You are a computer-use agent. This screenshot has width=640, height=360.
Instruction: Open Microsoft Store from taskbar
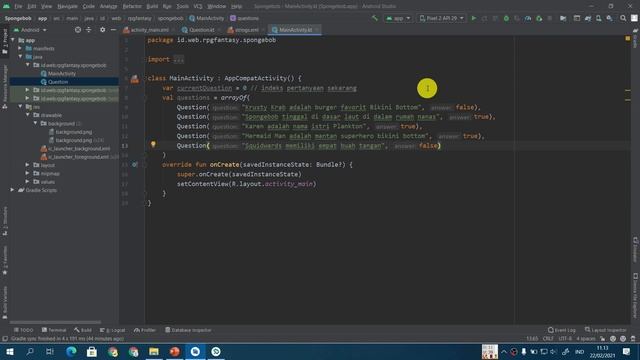[x=92, y=351]
